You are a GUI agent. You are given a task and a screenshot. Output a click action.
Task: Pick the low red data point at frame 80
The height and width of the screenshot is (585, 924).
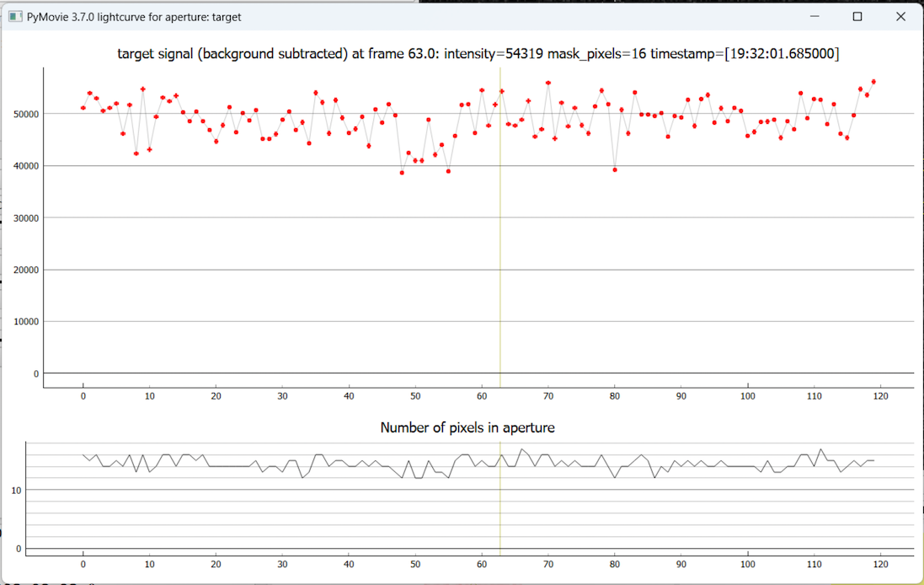[615, 169]
